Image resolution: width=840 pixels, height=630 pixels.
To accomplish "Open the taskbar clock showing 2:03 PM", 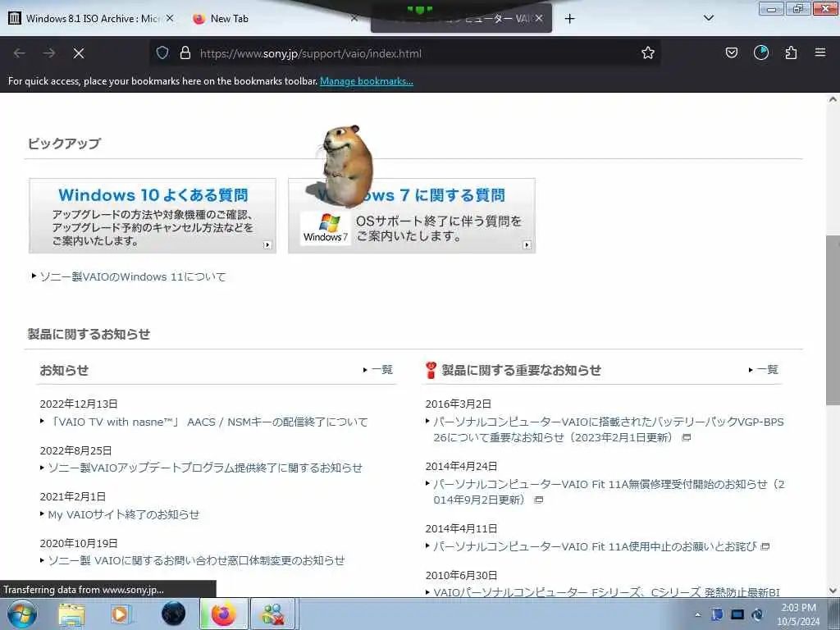I will click(798, 614).
